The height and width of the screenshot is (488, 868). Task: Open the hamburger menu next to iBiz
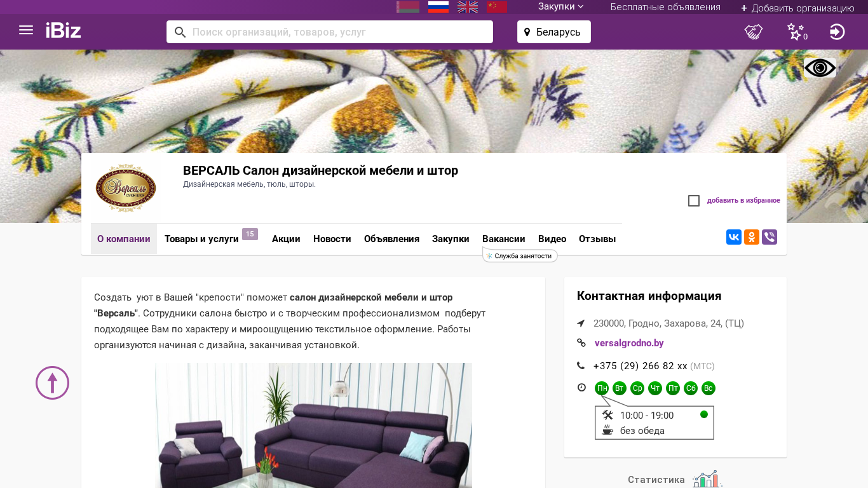tap(26, 30)
